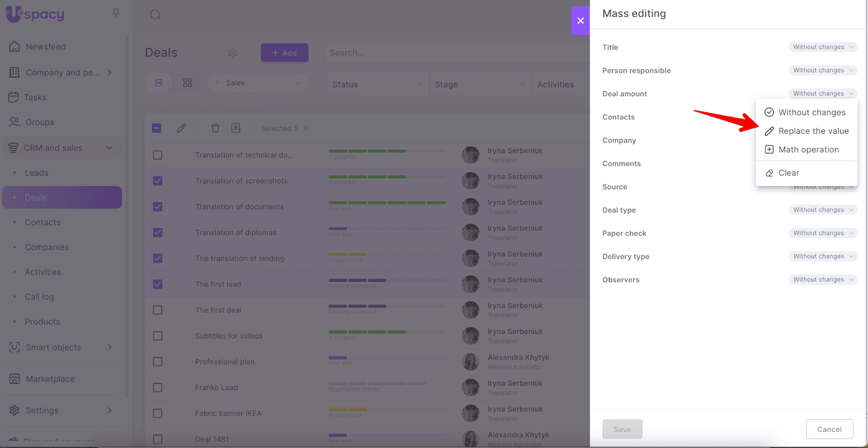
Task: Choose Replace the value menu option
Action: pyautogui.click(x=813, y=131)
